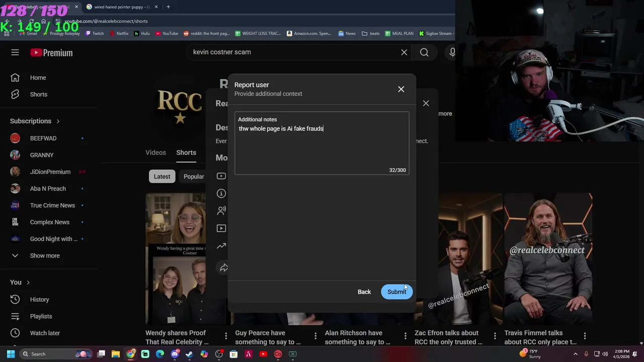This screenshot has width=644, height=362.
Task: Close the channel About panel behind dialog
Action: tap(426, 103)
